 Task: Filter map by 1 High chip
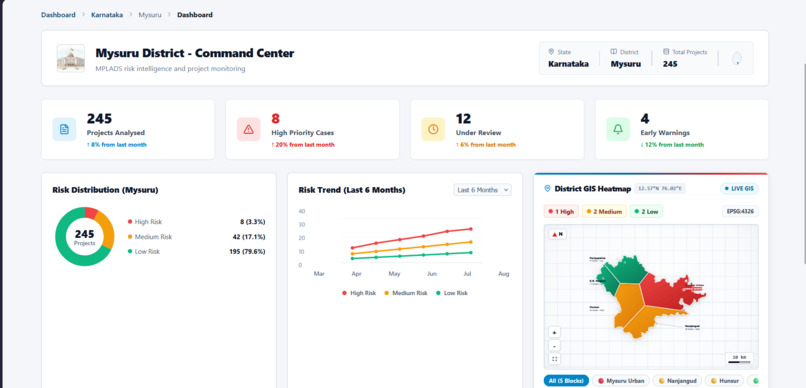coord(561,211)
